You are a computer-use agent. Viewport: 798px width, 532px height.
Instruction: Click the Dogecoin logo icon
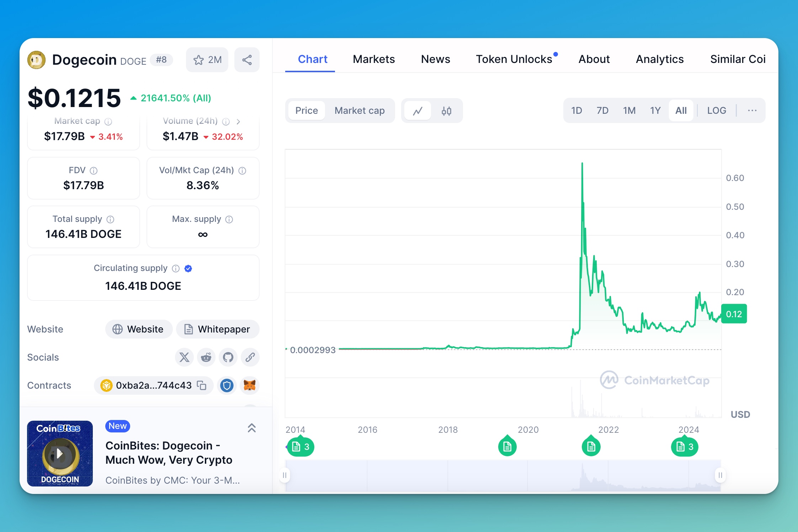click(x=37, y=60)
